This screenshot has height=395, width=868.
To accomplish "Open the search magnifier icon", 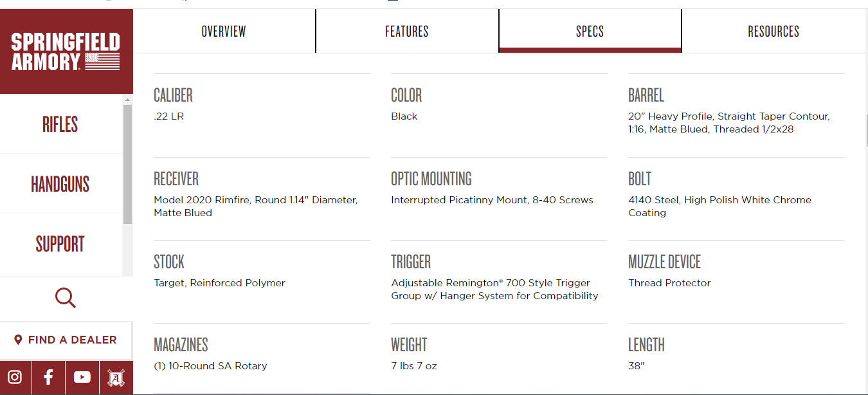I will click(x=66, y=298).
